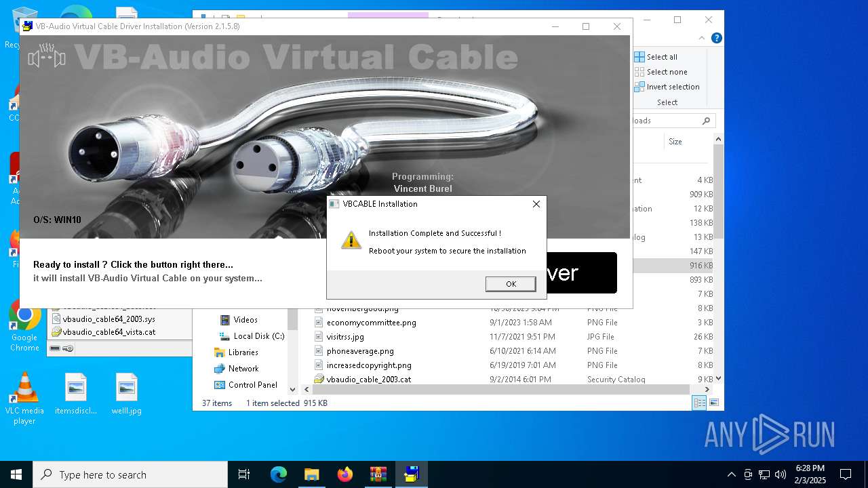The image size is (868, 488).
Task: Open volume control in system tray
Action: (781, 474)
